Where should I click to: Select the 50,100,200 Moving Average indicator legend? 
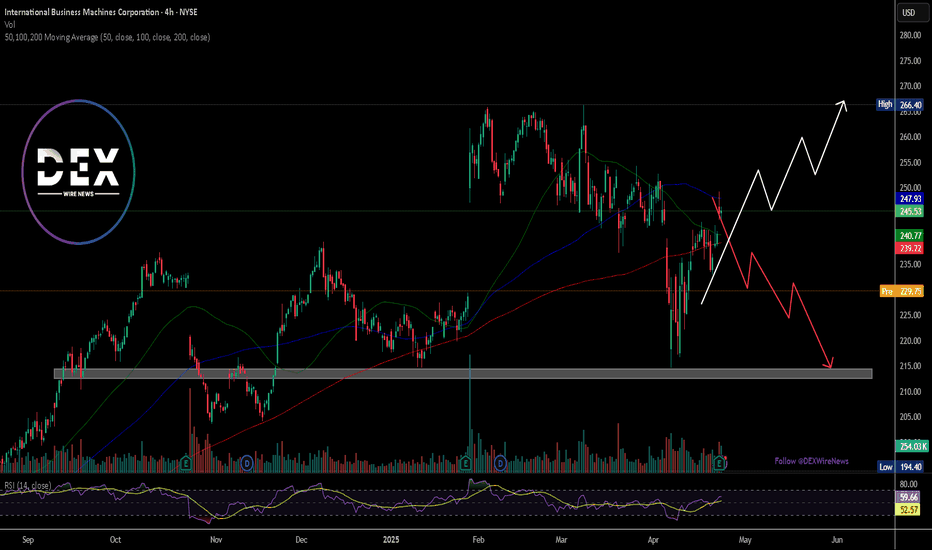[x=107, y=37]
